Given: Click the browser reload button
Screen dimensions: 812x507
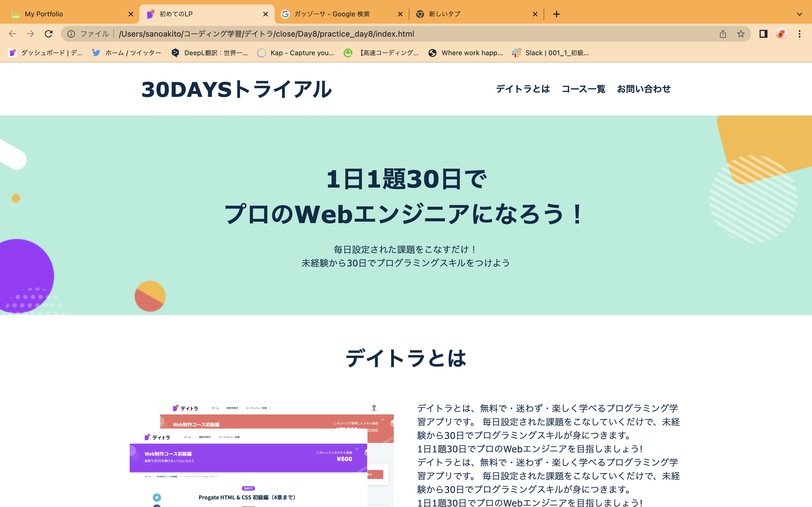Looking at the screenshot, I should [49, 34].
